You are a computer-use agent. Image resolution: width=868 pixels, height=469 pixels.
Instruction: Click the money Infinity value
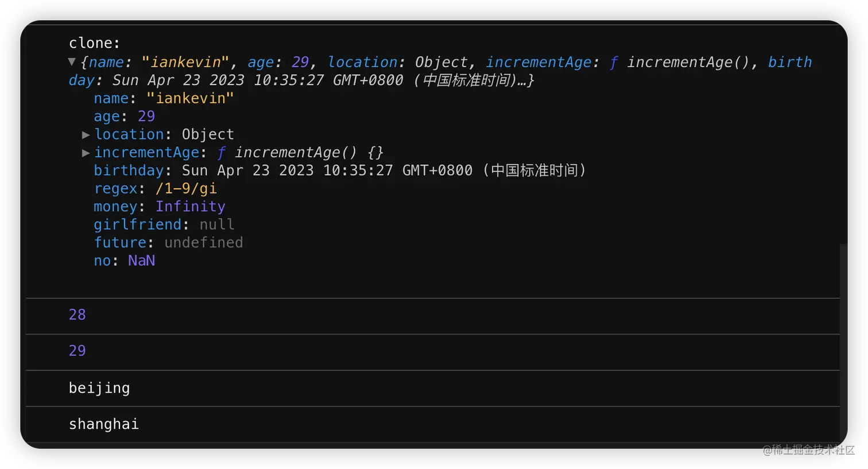(x=190, y=207)
